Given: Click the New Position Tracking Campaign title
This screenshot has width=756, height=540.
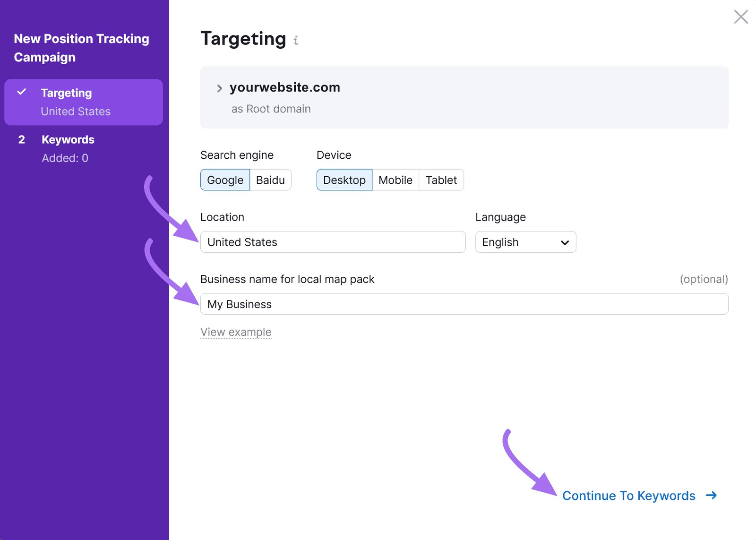Looking at the screenshot, I should click(x=81, y=48).
